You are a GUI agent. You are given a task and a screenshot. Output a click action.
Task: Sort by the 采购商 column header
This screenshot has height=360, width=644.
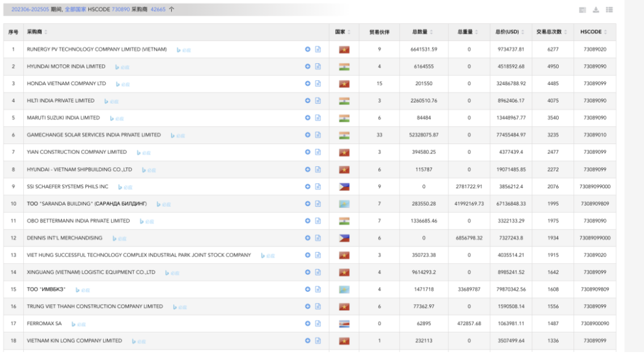pyautogui.click(x=37, y=32)
